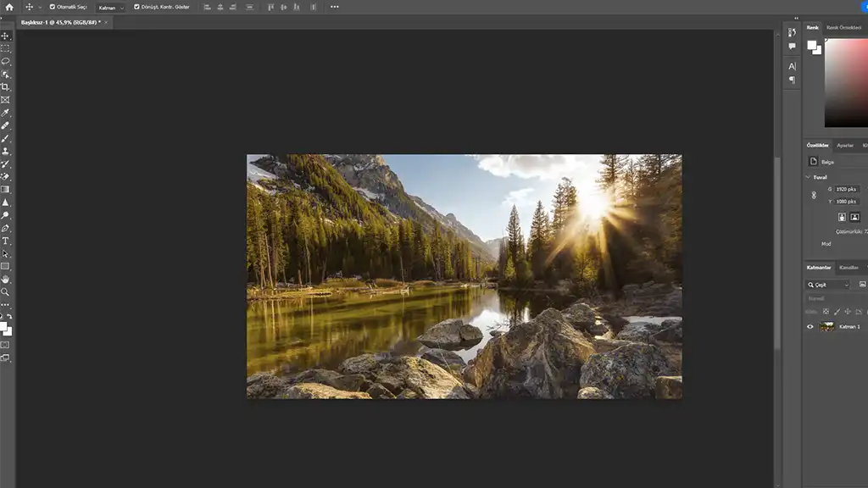
Task: Open the Edit Toolbar three-dots menu
Action: click(5, 305)
